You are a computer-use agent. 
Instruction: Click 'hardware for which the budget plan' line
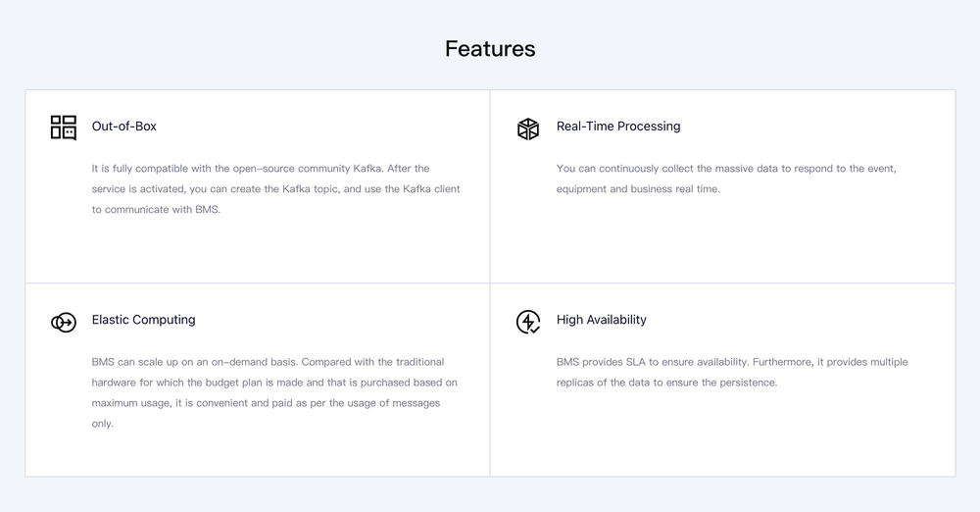pos(274,383)
